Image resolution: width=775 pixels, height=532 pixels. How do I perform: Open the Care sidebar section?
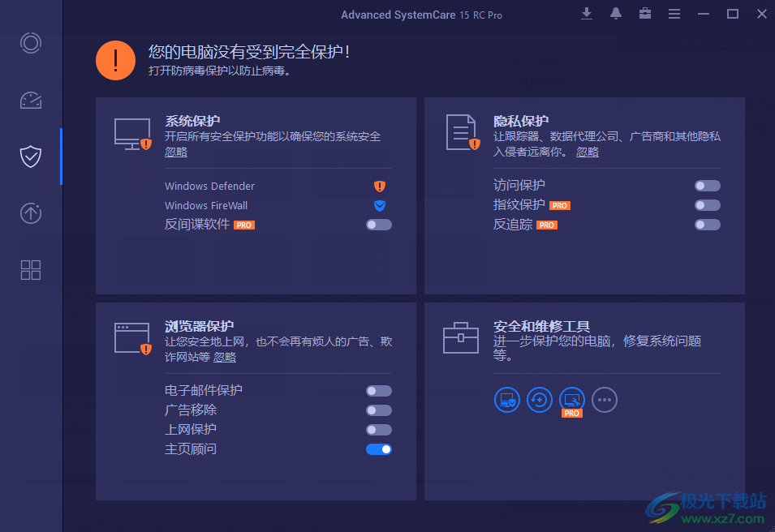click(31, 43)
